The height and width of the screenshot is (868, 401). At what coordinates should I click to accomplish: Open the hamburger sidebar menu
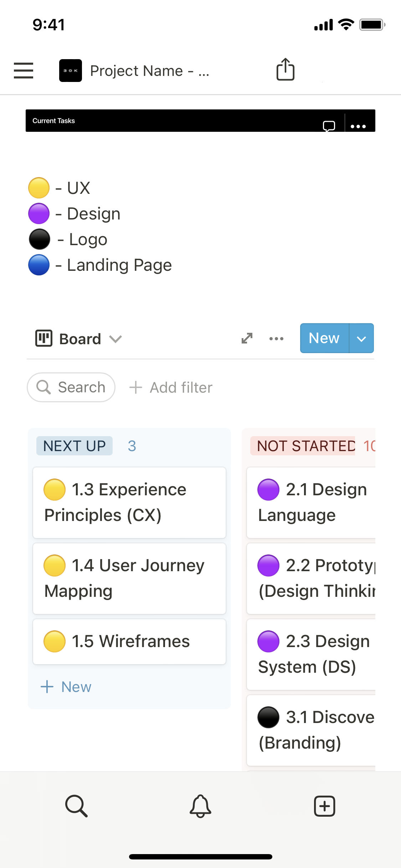[x=24, y=70]
